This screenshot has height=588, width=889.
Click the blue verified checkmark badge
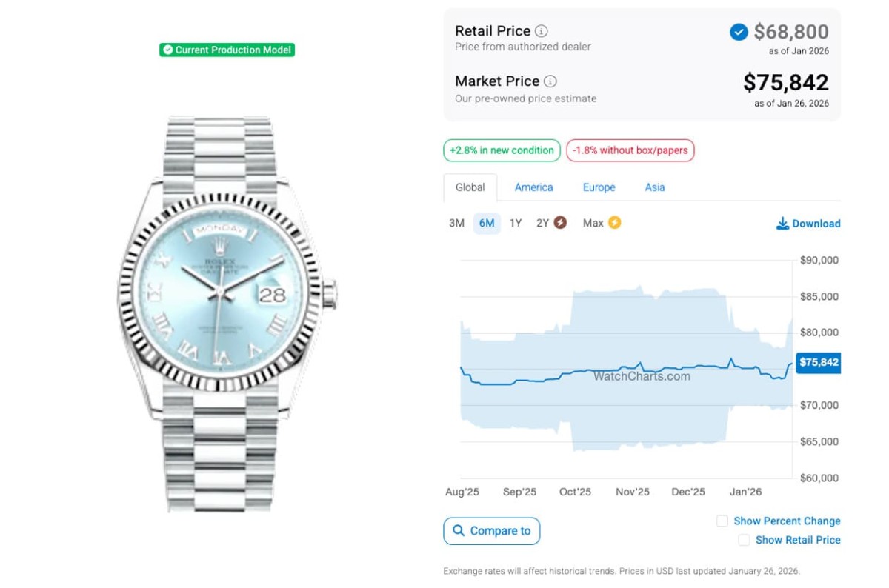pyautogui.click(x=739, y=32)
